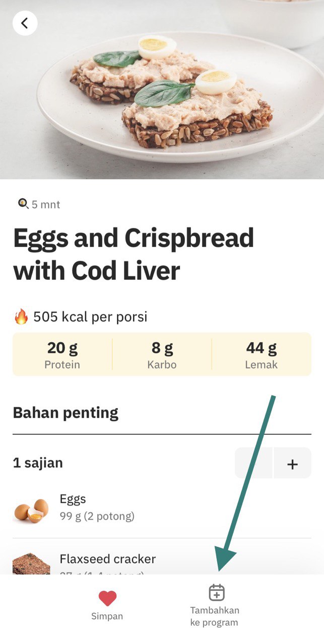Tap the 1 sajian servings label
The image size is (324, 644).
pyautogui.click(x=38, y=463)
